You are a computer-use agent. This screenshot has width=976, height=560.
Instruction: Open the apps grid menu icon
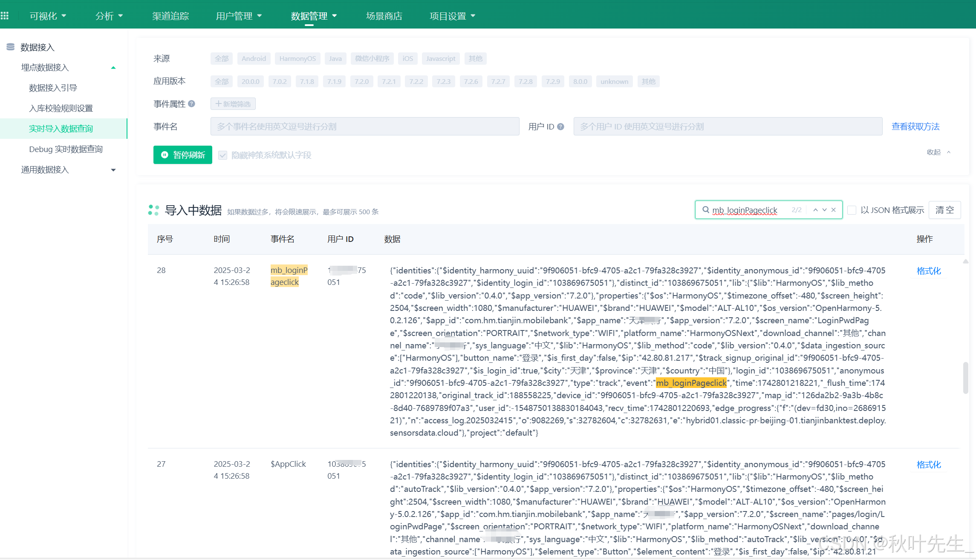click(5, 16)
